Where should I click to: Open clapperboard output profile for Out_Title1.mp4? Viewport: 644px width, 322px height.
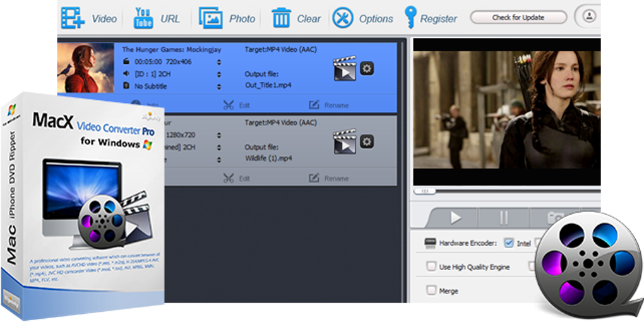pyautogui.click(x=344, y=69)
